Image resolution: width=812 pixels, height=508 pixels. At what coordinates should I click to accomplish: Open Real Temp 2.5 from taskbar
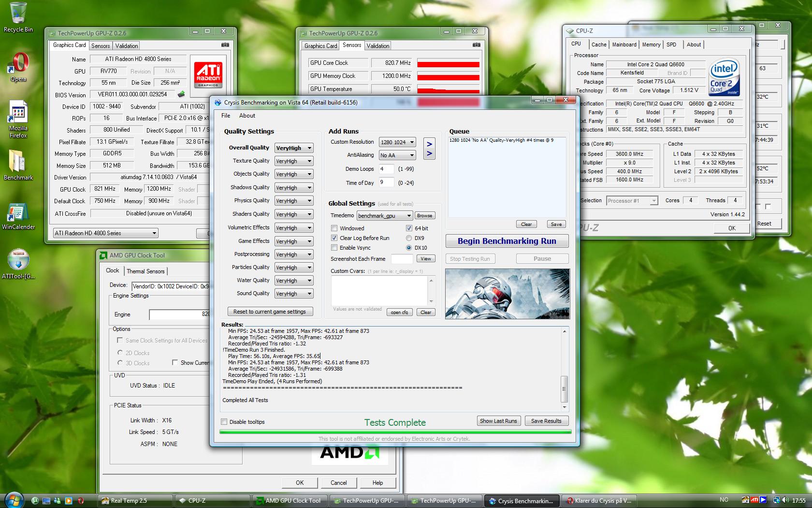135,501
